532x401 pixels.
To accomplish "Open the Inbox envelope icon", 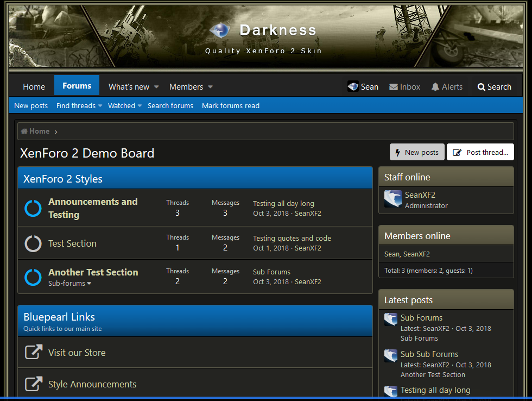I will (394, 87).
